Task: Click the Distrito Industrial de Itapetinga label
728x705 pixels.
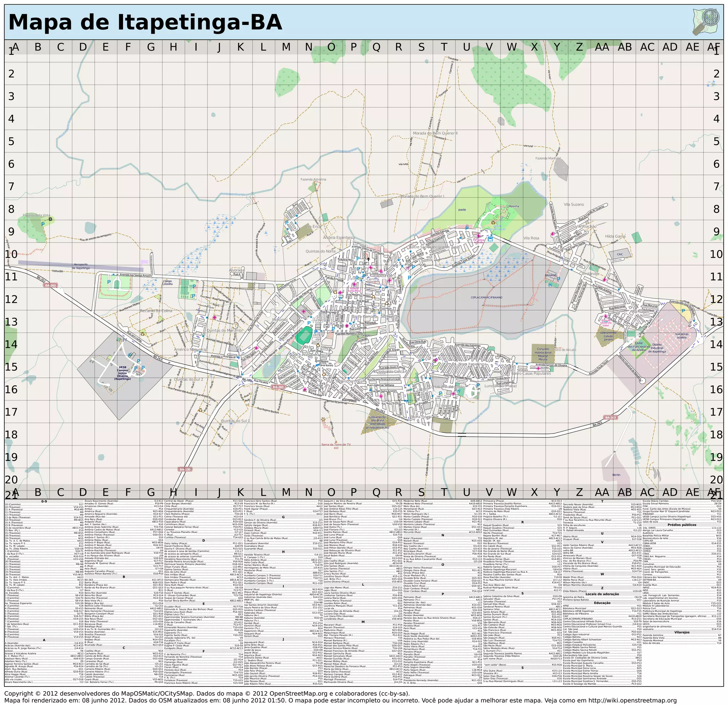Action: (x=657, y=348)
